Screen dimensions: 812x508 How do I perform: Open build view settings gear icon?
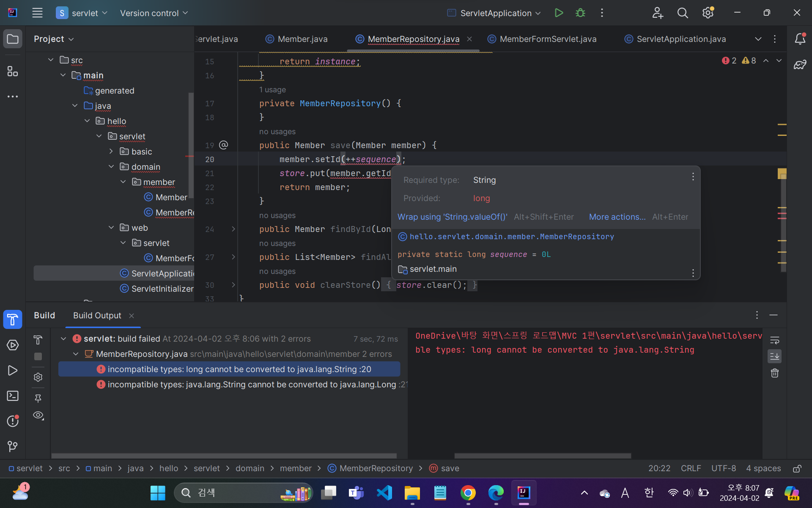point(38,377)
